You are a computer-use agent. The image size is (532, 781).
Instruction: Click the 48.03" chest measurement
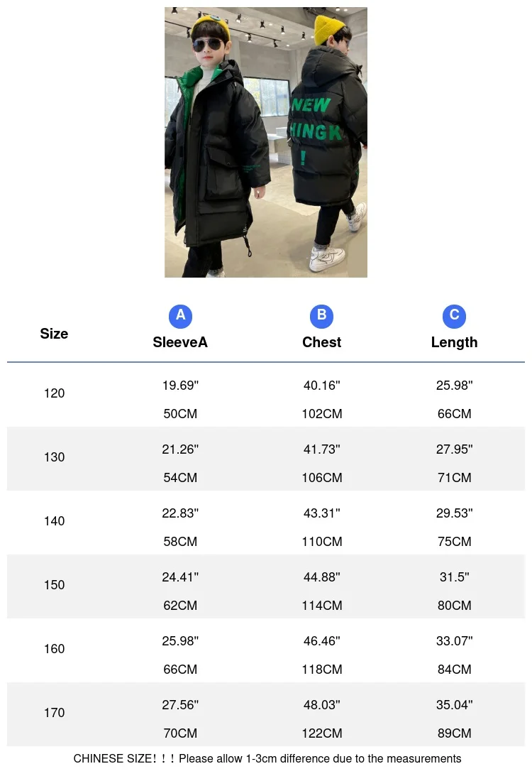[x=322, y=705]
